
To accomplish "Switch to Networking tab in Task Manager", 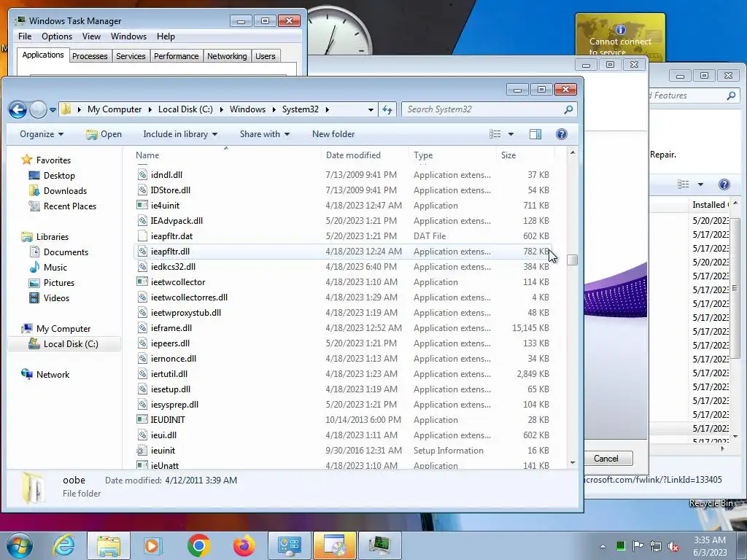I will [x=227, y=56].
